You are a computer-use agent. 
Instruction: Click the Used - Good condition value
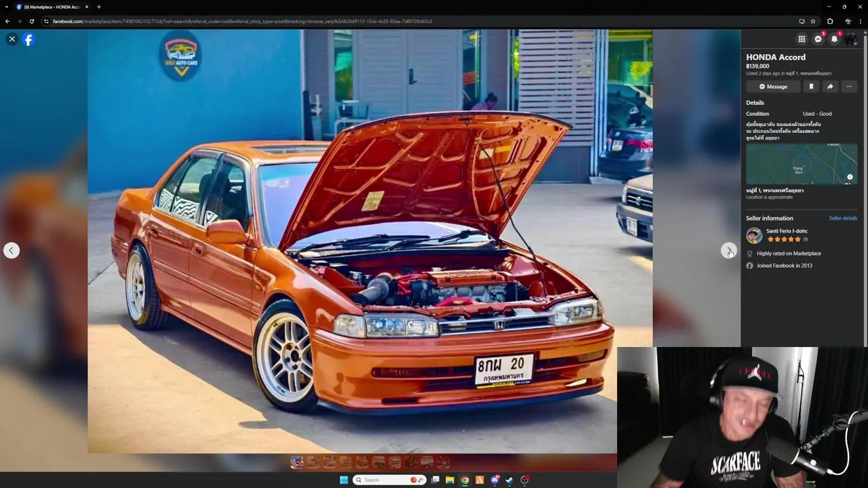(x=817, y=114)
